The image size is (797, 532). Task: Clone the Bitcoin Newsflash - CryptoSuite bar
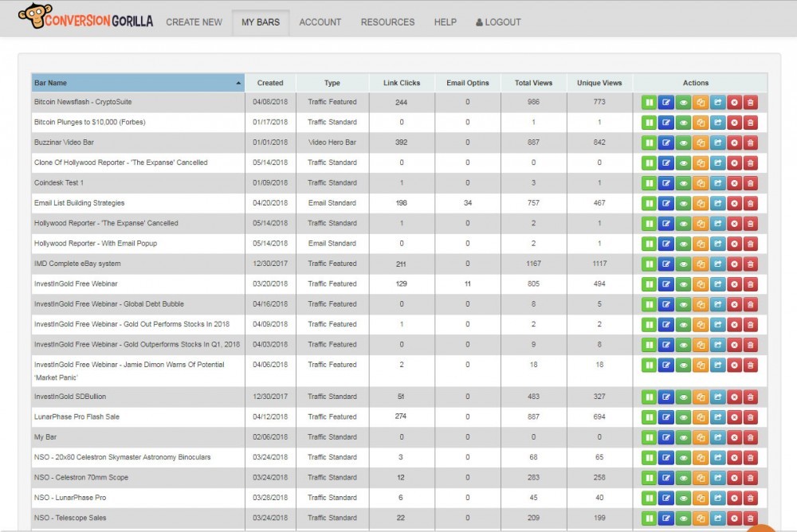click(701, 103)
